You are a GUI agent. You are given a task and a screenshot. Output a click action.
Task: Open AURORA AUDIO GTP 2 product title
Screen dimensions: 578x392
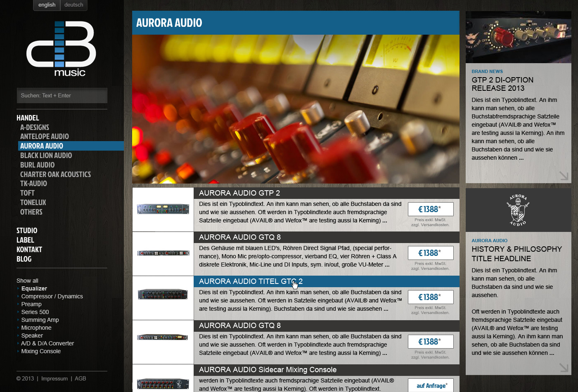[239, 193]
